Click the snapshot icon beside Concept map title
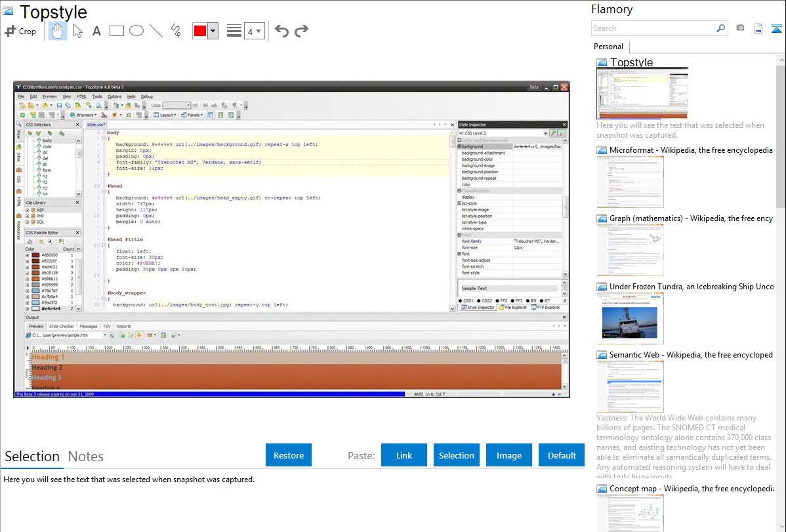The width and height of the screenshot is (786, 532). click(x=602, y=489)
